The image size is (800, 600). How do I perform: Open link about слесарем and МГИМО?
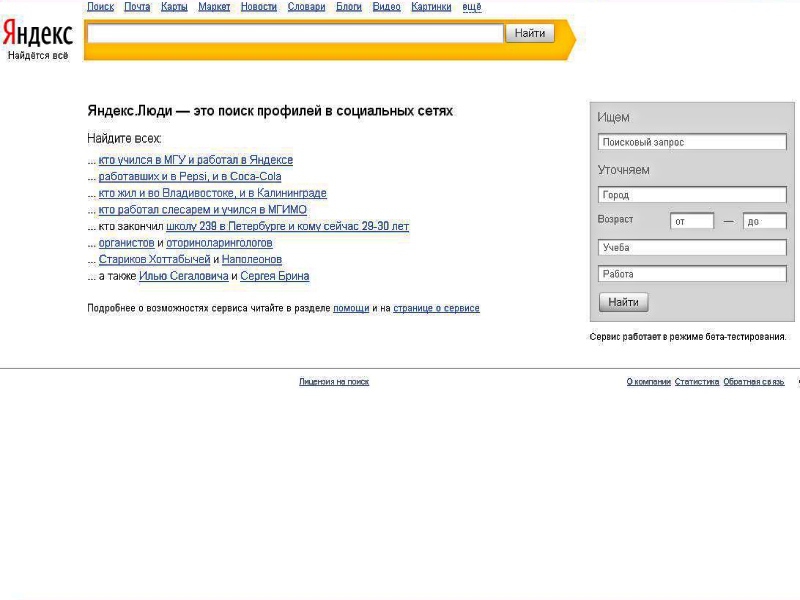pos(203,210)
